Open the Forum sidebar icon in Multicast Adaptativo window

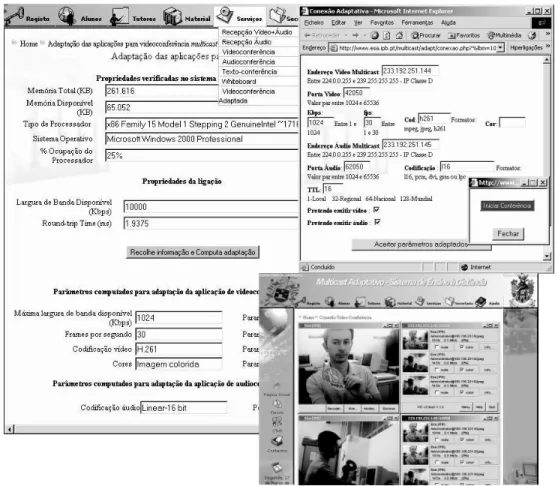(x=277, y=404)
